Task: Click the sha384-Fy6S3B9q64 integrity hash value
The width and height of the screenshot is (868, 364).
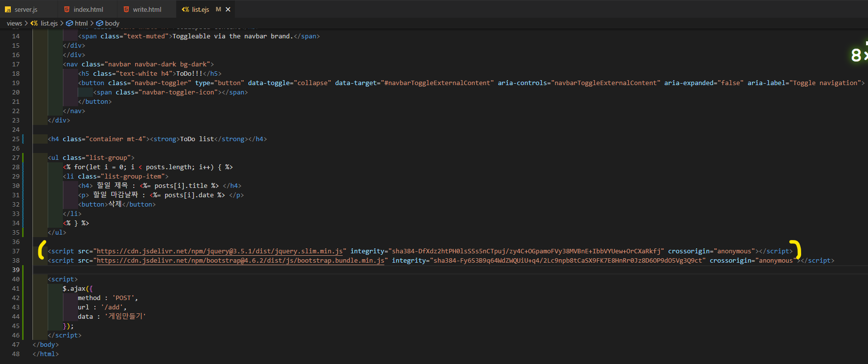Action: coord(568,260)
